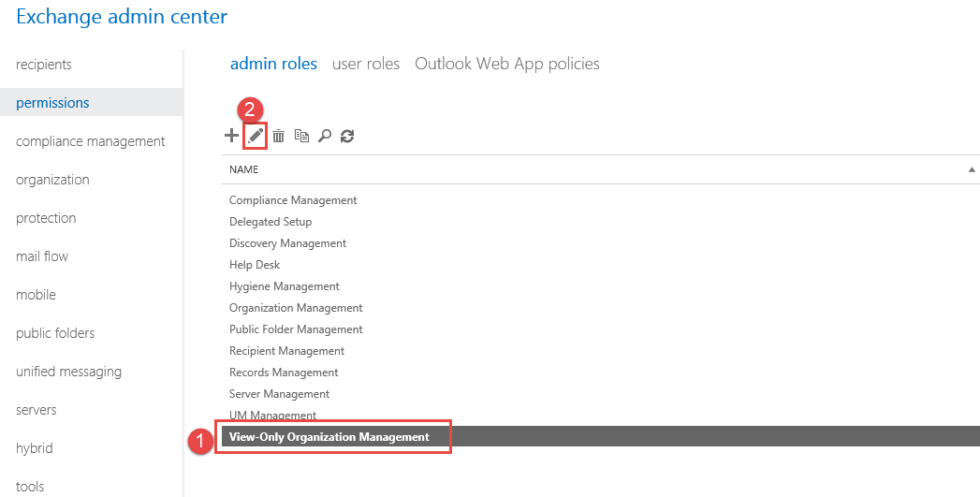Go to recipients in the sidebar
The image size is (980, 497).
click(44, 65)
